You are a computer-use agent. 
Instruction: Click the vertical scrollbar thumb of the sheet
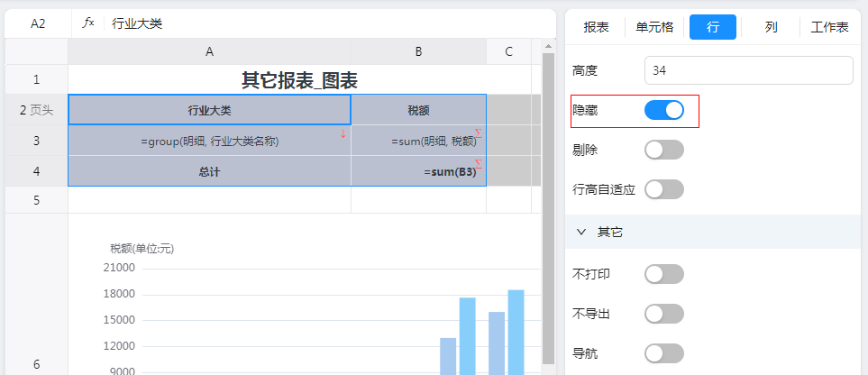(549, 207)
